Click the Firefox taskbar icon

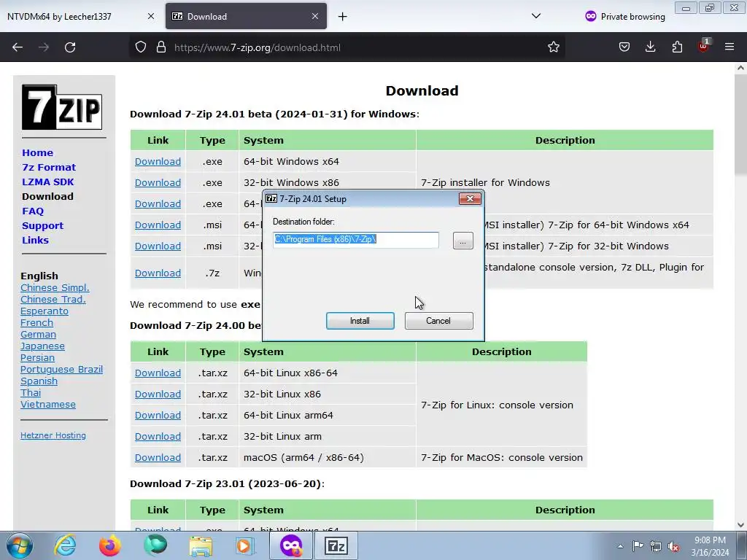pos(110,545)
